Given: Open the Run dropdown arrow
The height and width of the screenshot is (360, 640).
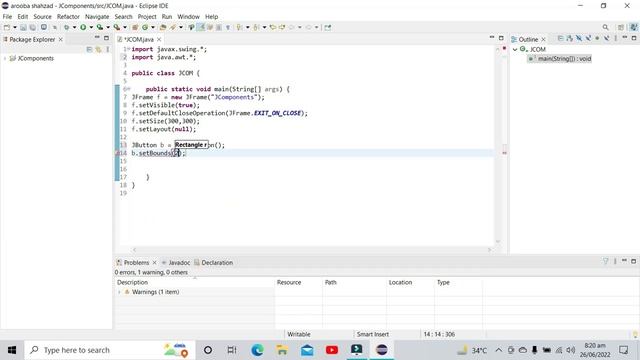Looking at the screenshot, I should (91, 27).
